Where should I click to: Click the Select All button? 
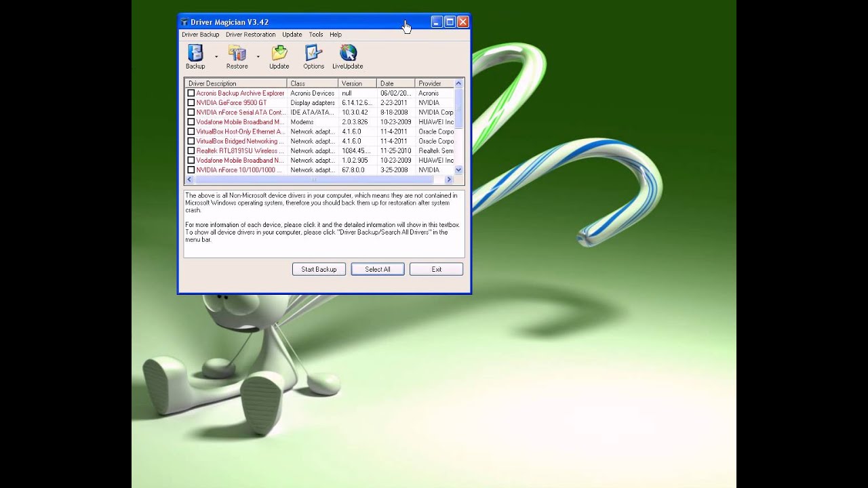click(x=378, y=269)
